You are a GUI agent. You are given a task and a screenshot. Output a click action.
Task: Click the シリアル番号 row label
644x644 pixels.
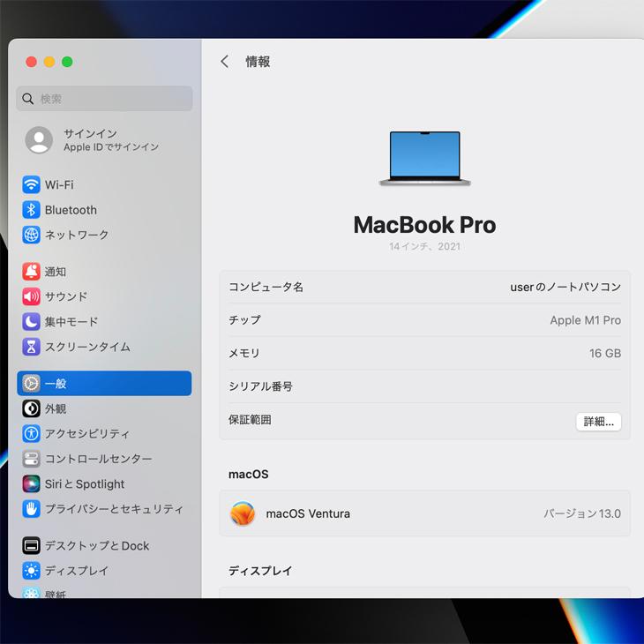260,386
